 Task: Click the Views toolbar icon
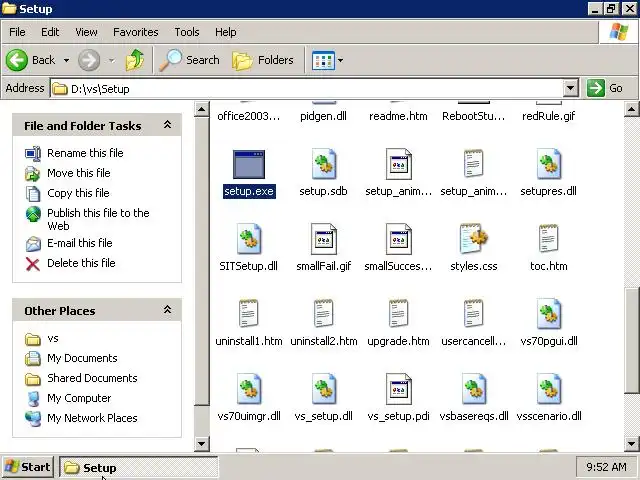click(x=323, y=60)
